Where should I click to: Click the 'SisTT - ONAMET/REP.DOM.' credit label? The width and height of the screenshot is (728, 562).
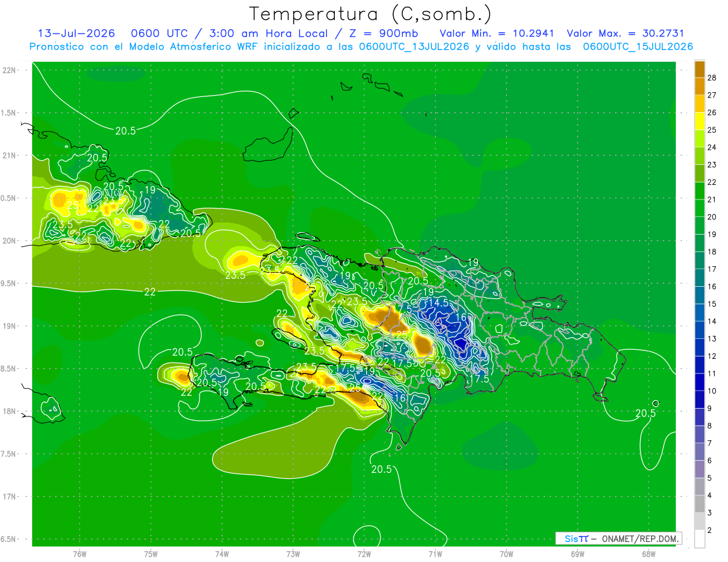[x=618, y=538]
